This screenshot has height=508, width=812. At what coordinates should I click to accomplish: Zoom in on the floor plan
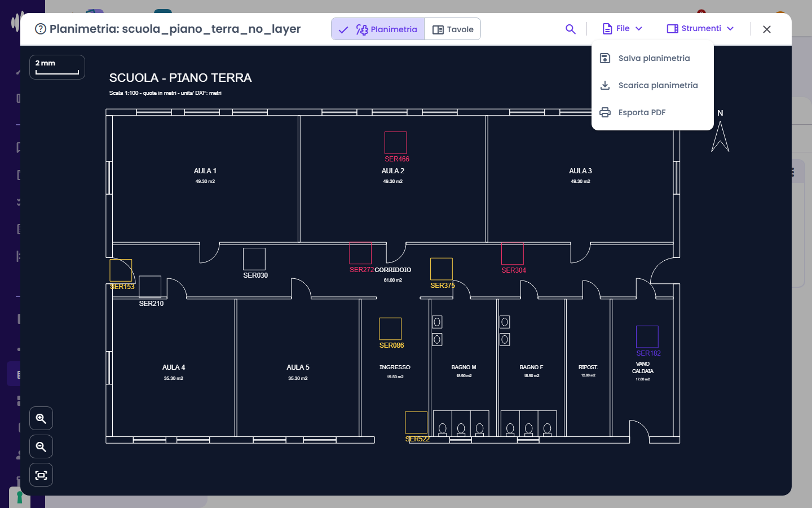pyautogui.click(x=41, y=418)
